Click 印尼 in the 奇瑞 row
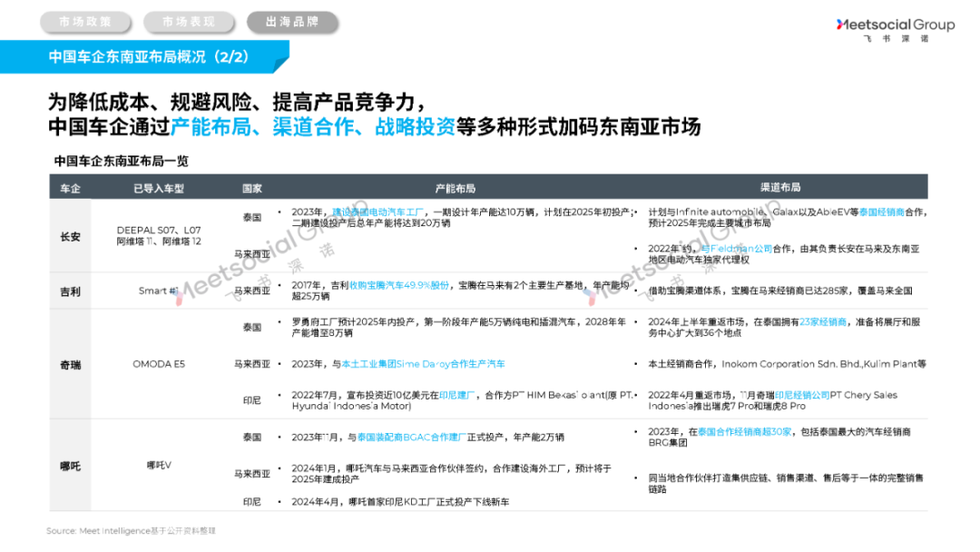Image resolution: width=980 pixels, height=552 pixels. pyautogui.click(x=252, y=400)
